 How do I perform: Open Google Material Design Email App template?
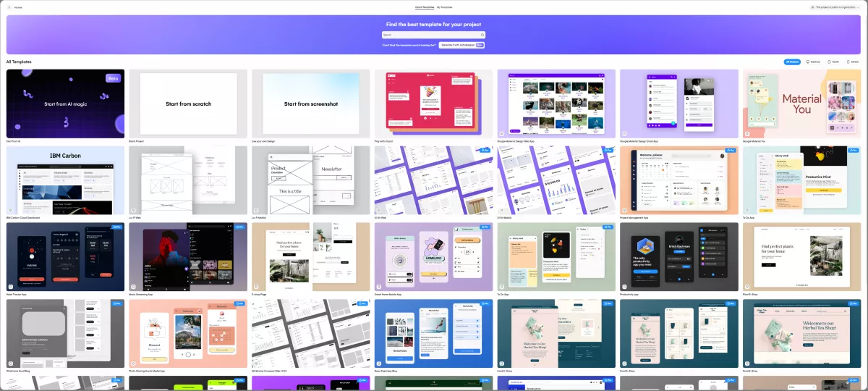coord(679,104)
